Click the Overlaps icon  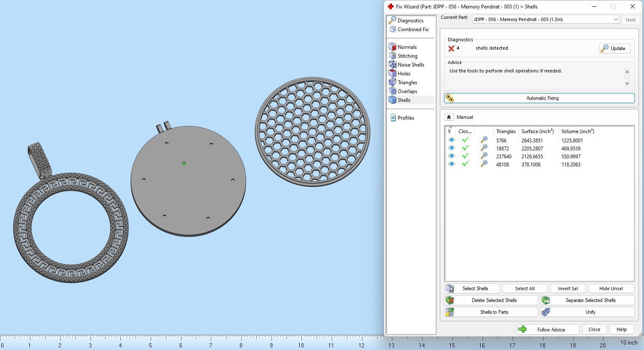click(x=392, y=91)
